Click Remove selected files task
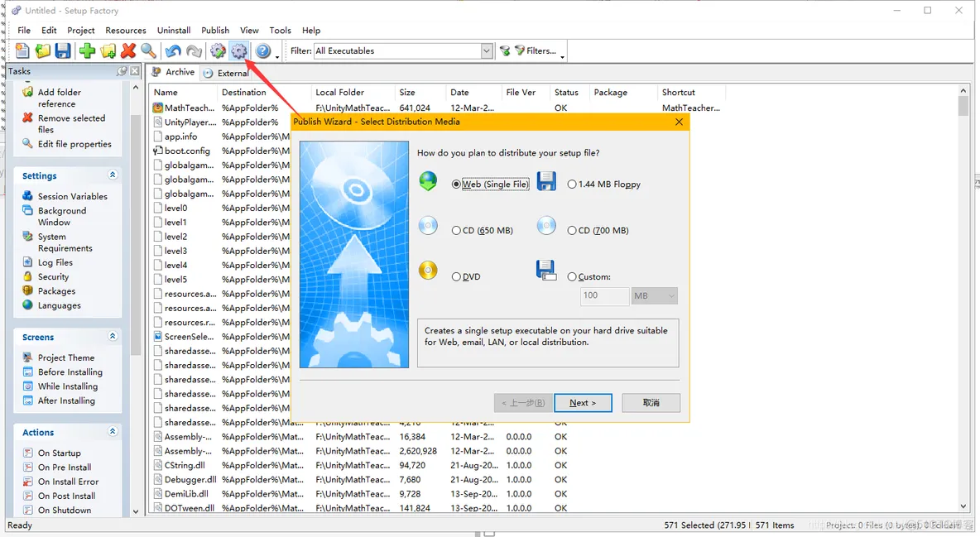980x537 pixels. pos(71,124)
